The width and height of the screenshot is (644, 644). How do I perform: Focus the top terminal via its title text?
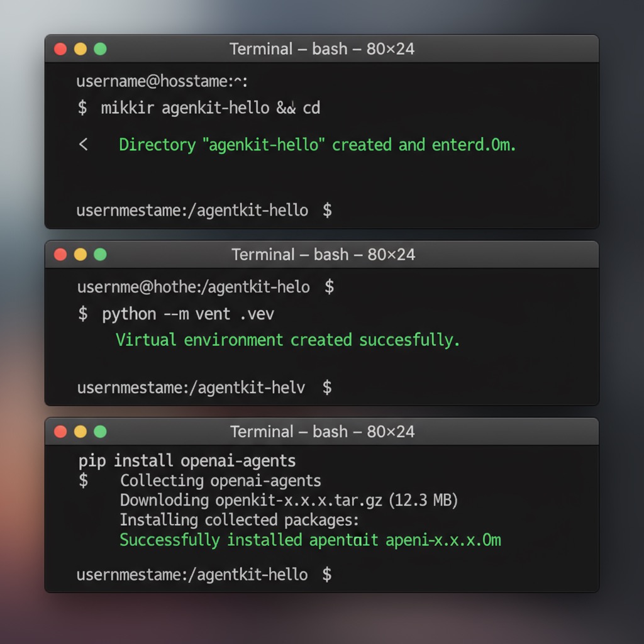coord(322,49)
